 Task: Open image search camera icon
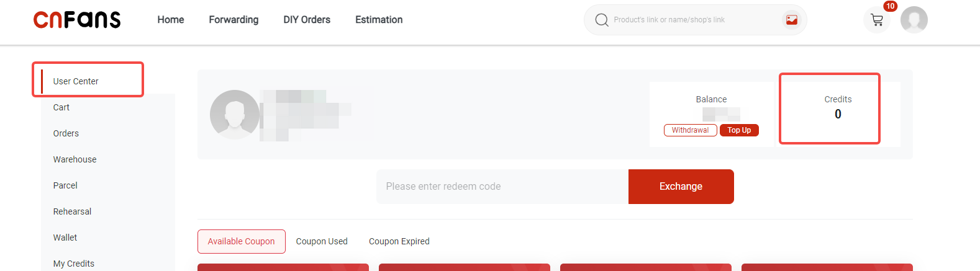791,20
